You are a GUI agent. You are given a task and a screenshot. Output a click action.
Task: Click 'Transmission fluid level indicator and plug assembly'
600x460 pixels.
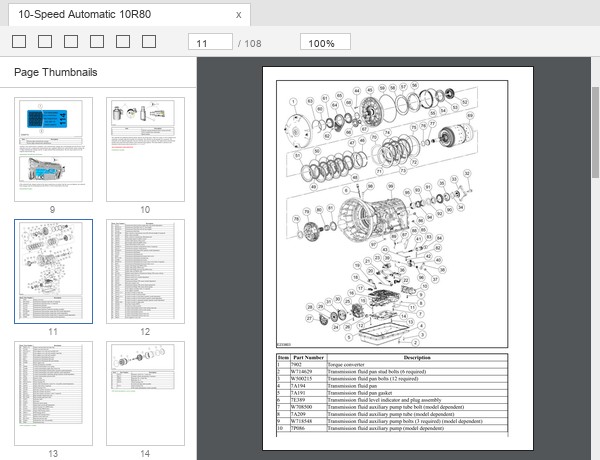[385, 400]
